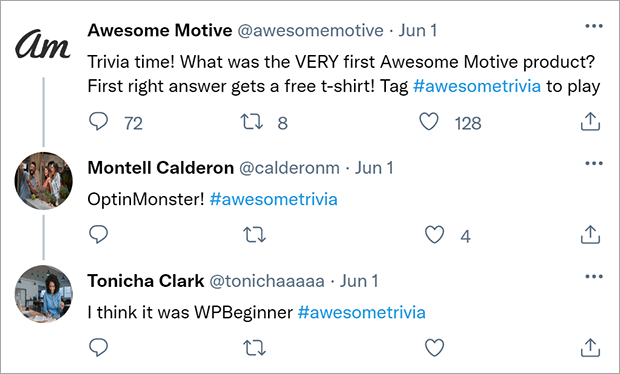Reply to Tonicha Clark's WPBeginner tweet
This screenshot has width=620, height=374.
[98, 348]
